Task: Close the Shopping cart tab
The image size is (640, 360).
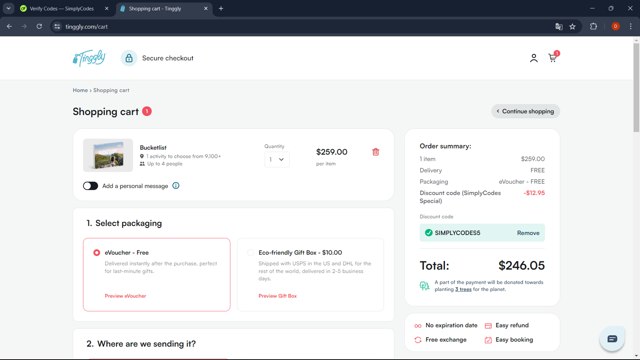Action: [206, 9]
